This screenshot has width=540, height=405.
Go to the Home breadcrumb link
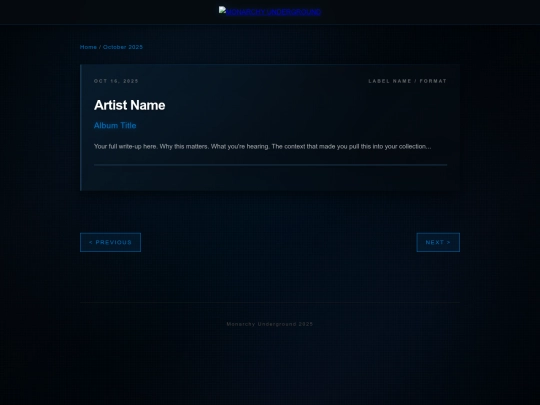88,47
